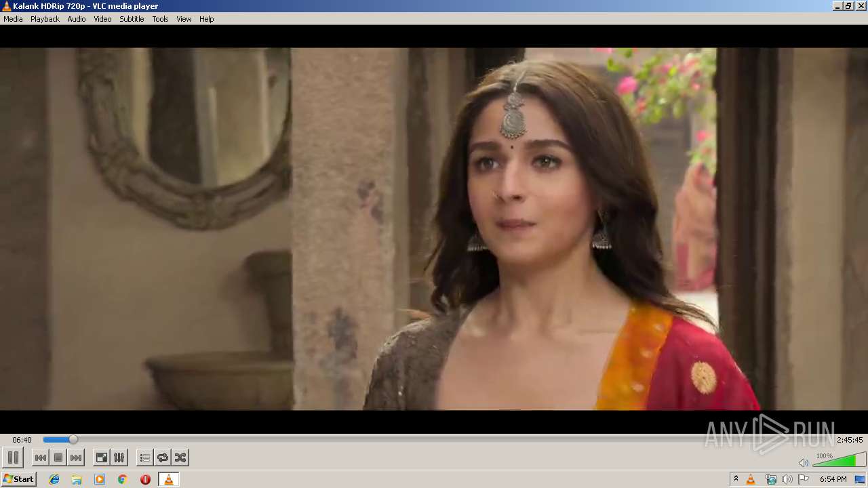868x488 pixels.
Task: Open the Video menu
Action: [102, 19]
